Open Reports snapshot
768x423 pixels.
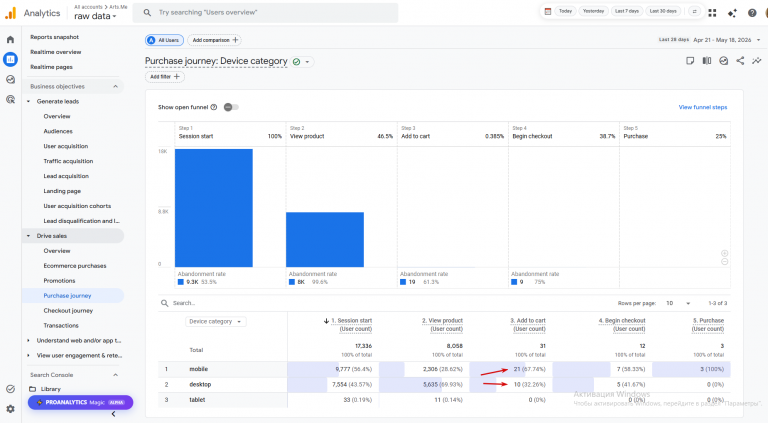coord(54,37)
